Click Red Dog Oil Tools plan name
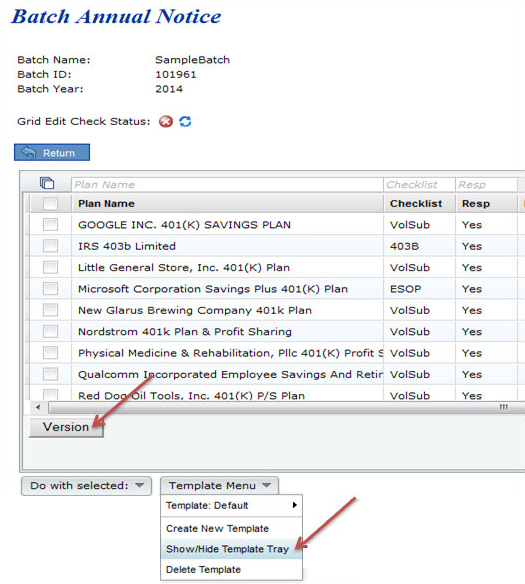This screenshot has width=525, height=584. point(191,396)
